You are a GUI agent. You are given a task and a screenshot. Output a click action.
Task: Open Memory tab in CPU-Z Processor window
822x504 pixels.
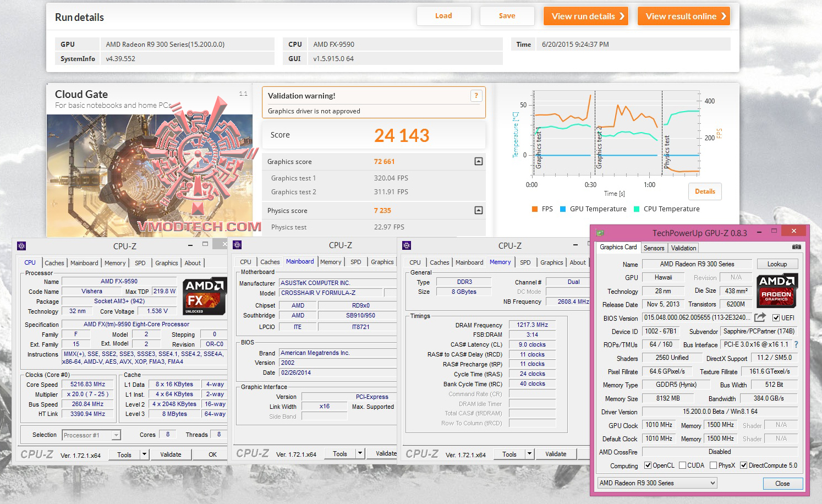[x=115, y=263]
